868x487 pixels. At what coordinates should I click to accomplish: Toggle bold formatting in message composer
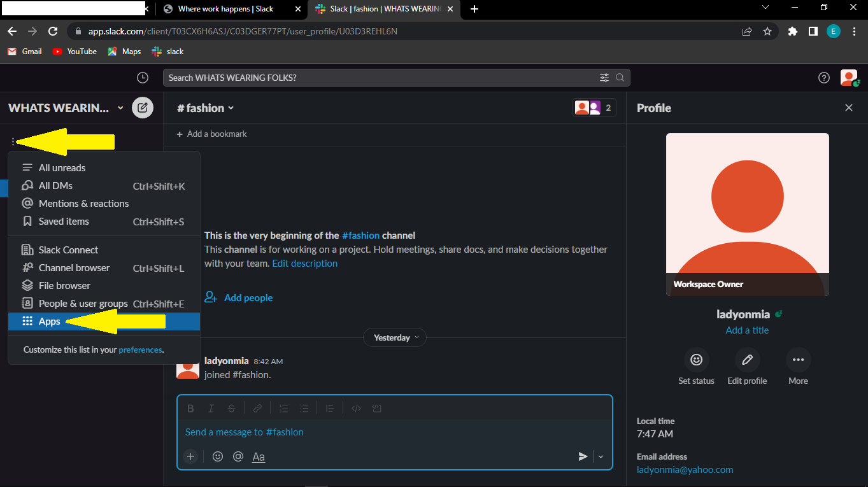coord(190,409)
